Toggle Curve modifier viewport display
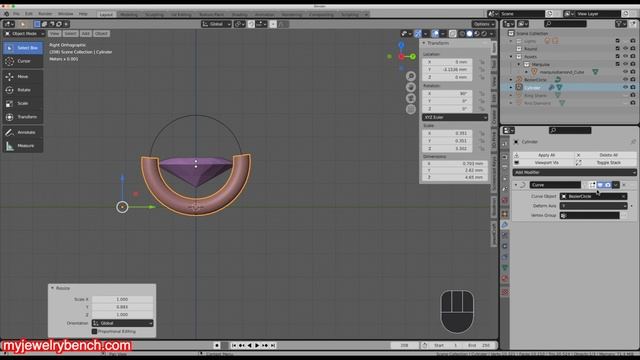The image size is (640, 360). [600, 185]
